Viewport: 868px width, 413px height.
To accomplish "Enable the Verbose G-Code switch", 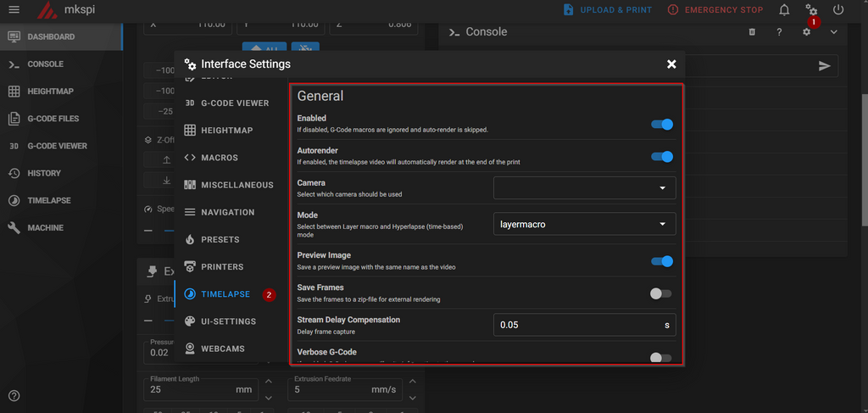I will 661,358.
